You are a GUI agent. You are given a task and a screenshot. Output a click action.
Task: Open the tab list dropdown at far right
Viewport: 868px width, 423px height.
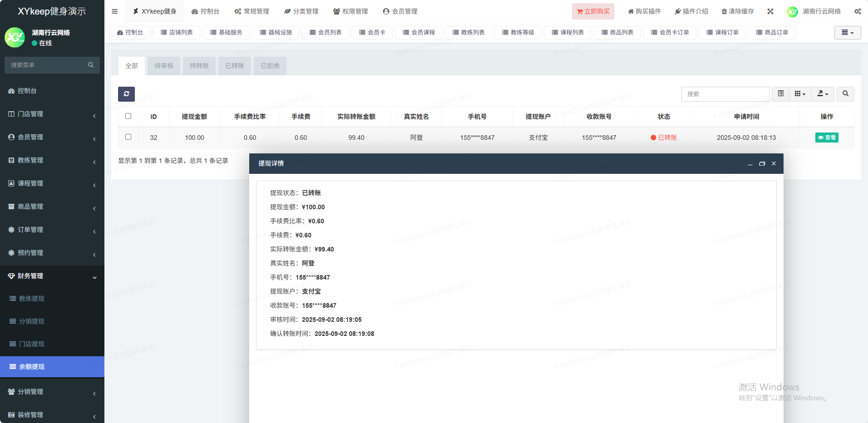click(x=847, y=33)
